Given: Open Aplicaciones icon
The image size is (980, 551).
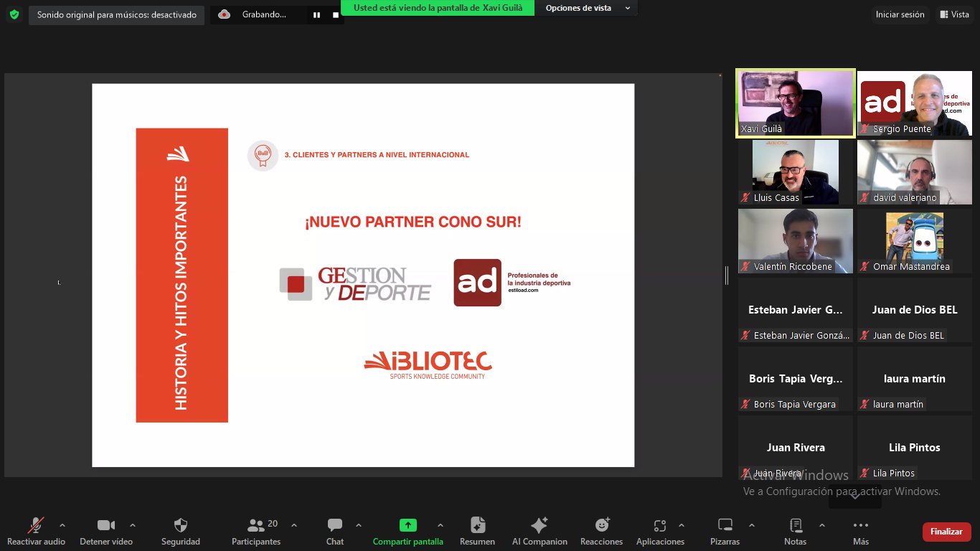Looking at the screenshot, I should click(x=660, y=525).
